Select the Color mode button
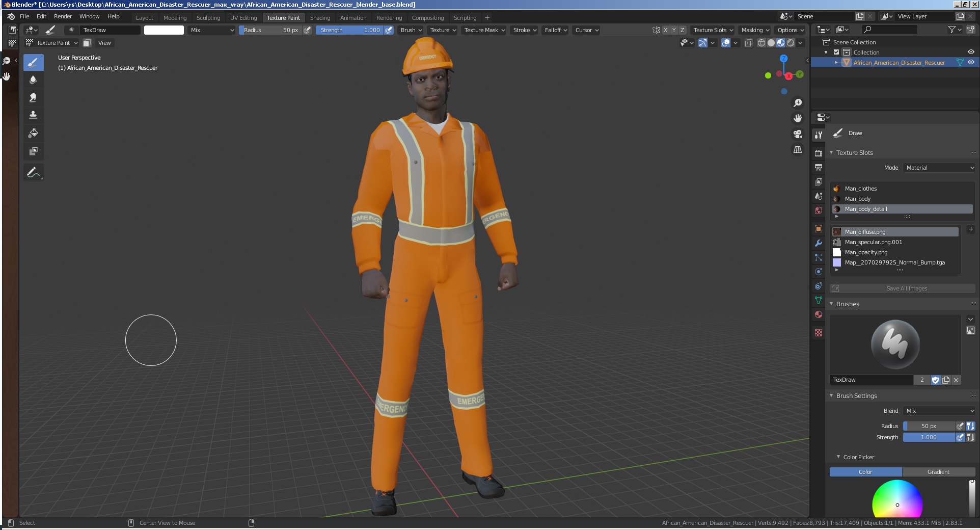This screenshot has height=530, width=980. (x=865, y=472)
